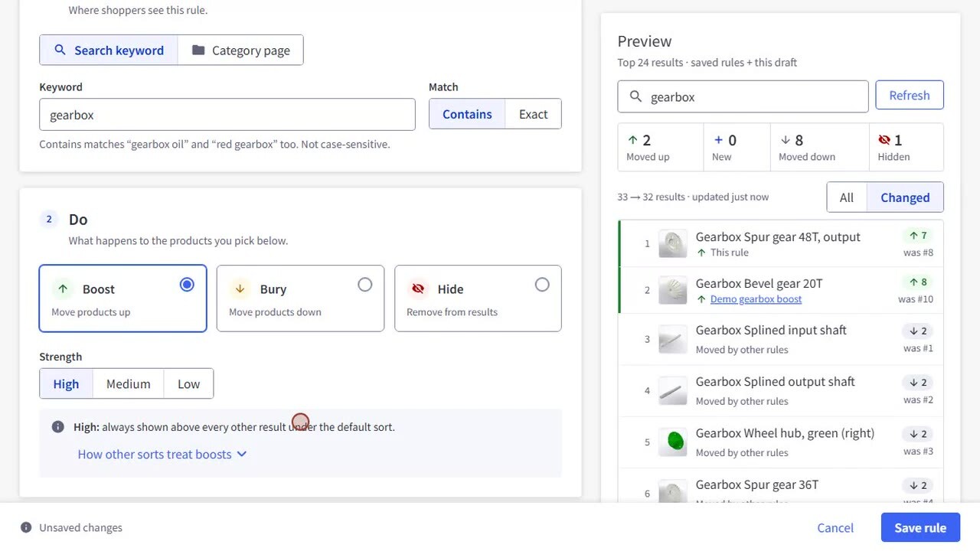Save the rule
This screenshot has height=551, width=980.
[x=920, y=528]
